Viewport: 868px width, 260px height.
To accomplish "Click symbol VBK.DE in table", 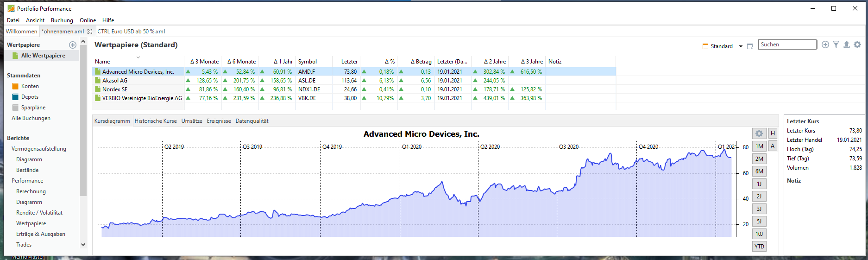I will tap(307, 98).
